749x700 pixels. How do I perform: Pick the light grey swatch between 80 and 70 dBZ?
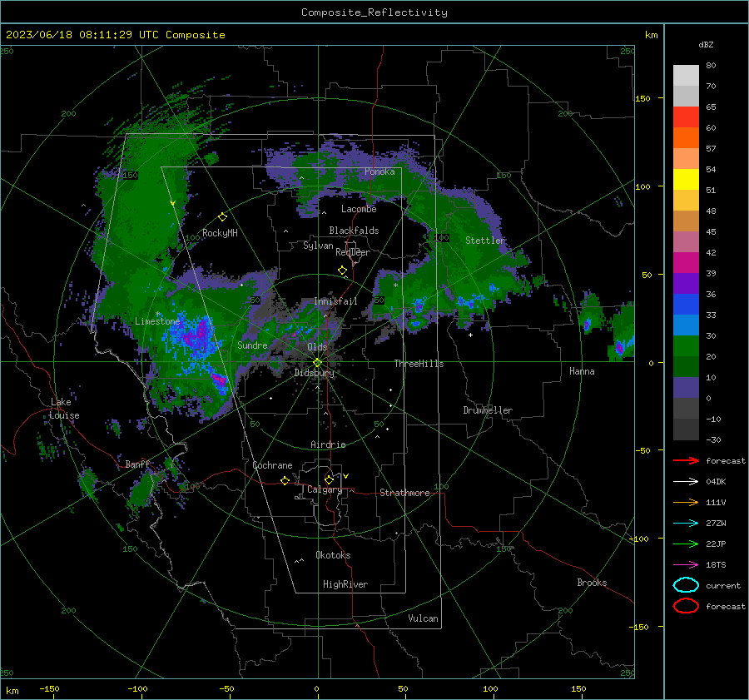pos(686,76)
